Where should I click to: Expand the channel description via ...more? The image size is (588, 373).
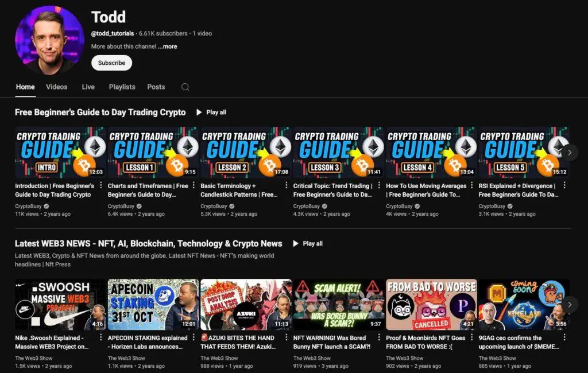(x=167, y=48)
